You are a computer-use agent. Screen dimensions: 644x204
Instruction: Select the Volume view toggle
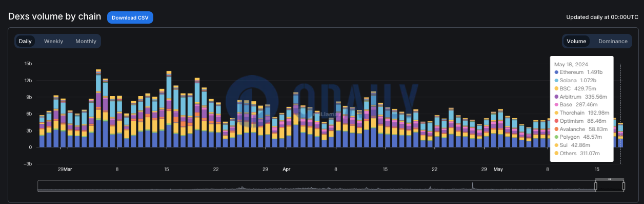576,41
